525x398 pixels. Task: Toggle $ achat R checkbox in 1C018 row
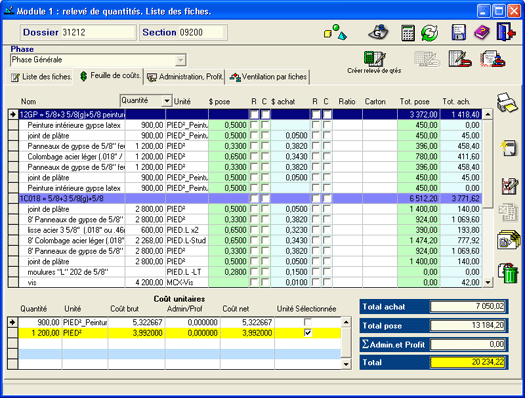[x=315, y=198]
